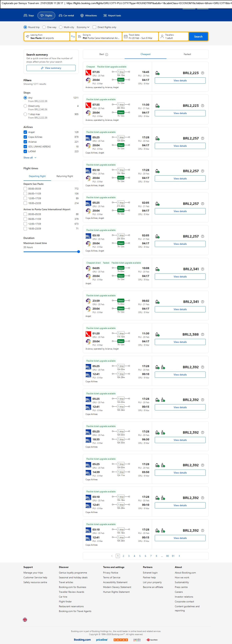The image size is (232, 644).
Task: Select the One way radio option
Action: [x=44, y=27]
